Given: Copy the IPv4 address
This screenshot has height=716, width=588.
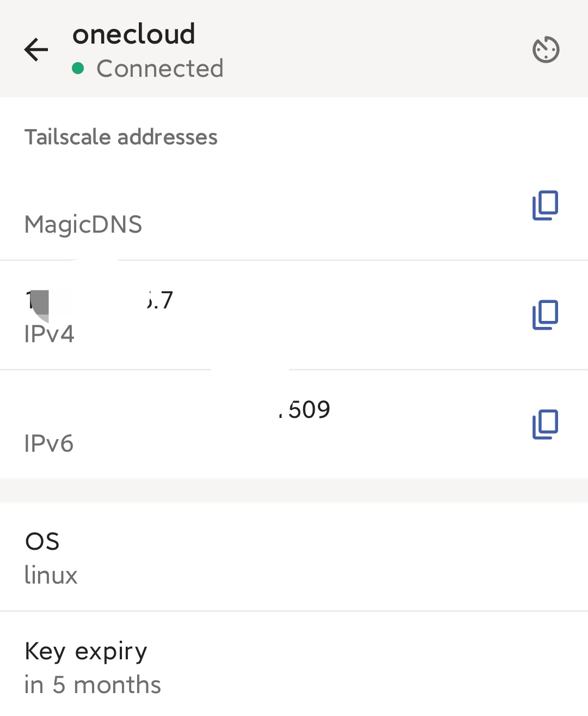Looking at the screenshot, I should click(x=545, y=315).
